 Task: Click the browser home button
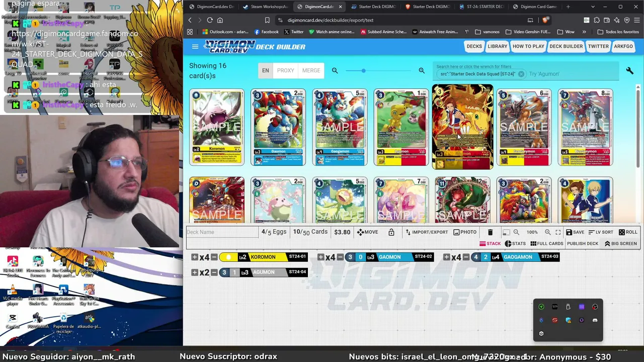[x=220, y=20]
